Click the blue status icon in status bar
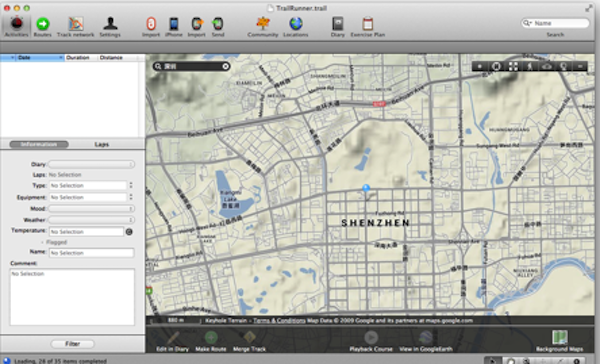 tap(7, 361)
